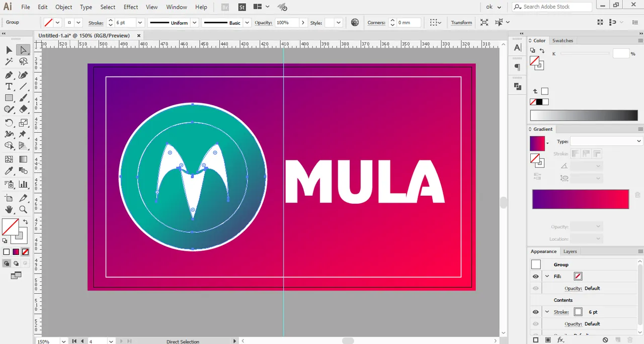Screen dimensions: 644x344
Task: Pick the Scale tool
Action: tap(23, 123)
